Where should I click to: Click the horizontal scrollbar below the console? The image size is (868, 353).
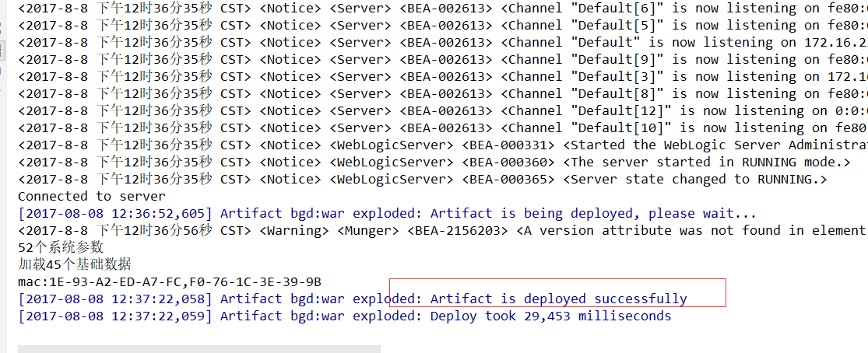tap(199, 349)
